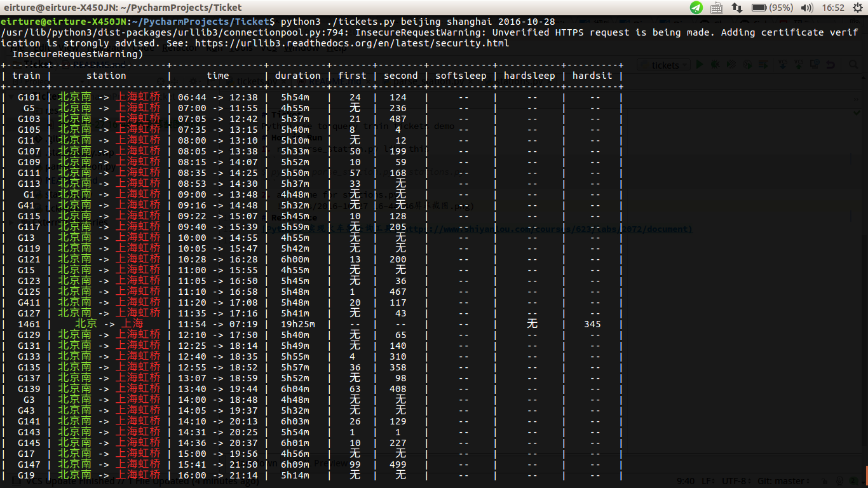
Task: Click the 'softsleep' column header
Action: tap(461, 76)
